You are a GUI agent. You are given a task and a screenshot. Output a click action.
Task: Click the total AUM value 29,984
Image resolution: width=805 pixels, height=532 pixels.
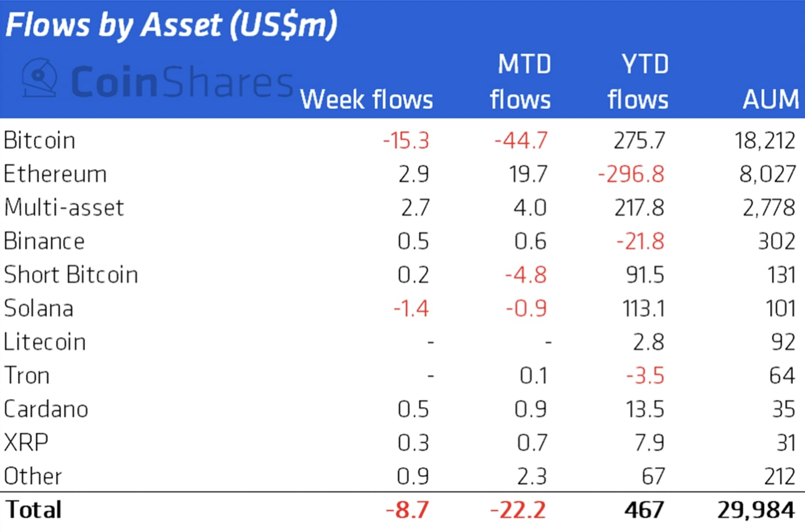pos(756,509)
